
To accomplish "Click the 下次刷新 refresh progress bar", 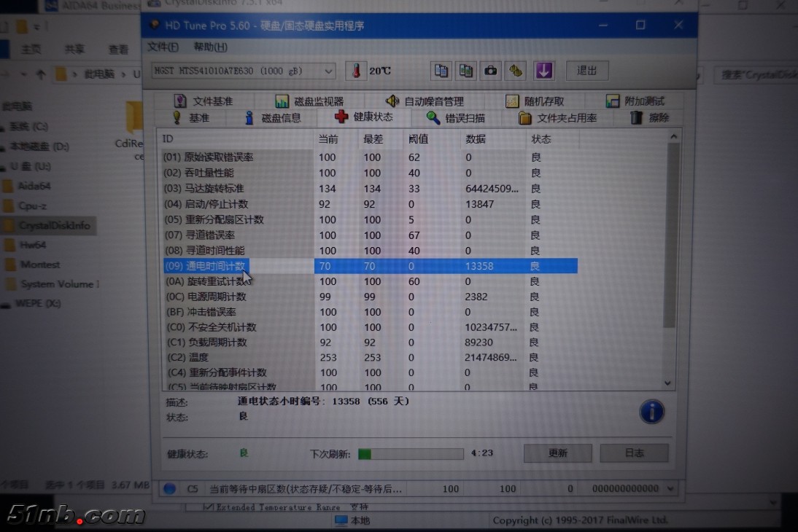I will [x=410, y=454].
